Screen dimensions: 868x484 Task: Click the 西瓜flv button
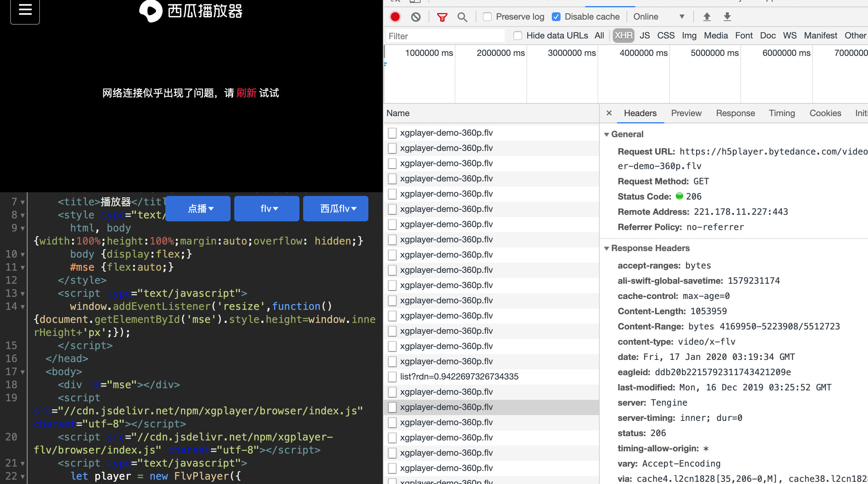pyautogui.click(x=335, y=208)
